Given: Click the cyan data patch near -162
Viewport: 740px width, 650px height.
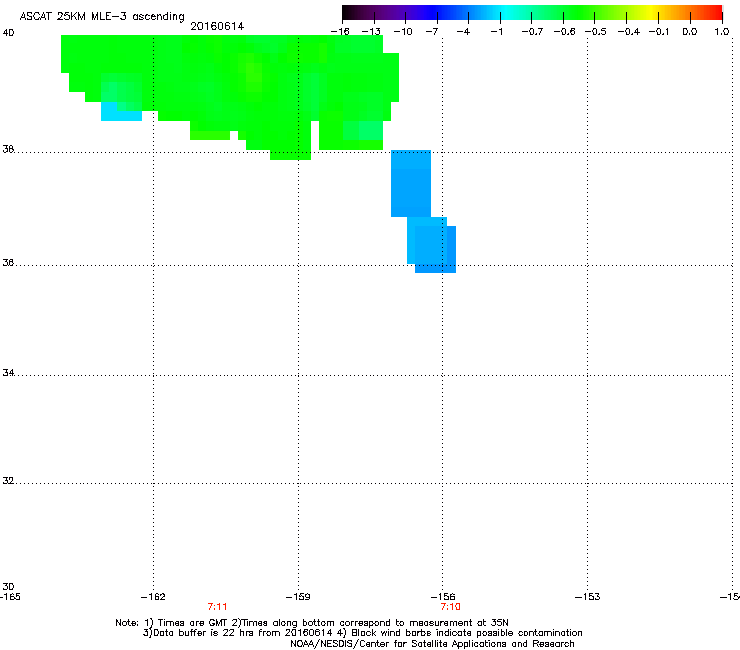Looking at the screenshot, I should tap(121, 113).
